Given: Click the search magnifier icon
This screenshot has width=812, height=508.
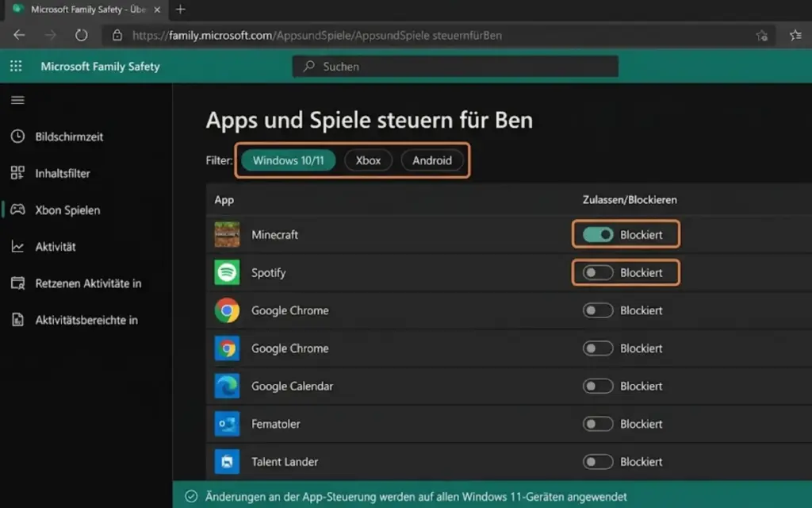Looking at the screenshot, I should point(309,67).
